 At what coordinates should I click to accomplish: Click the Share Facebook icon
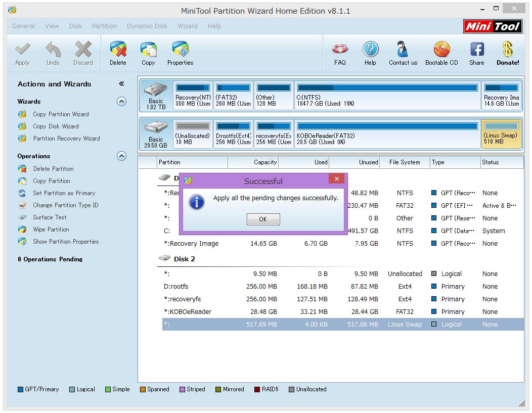[x=477, y=50]
